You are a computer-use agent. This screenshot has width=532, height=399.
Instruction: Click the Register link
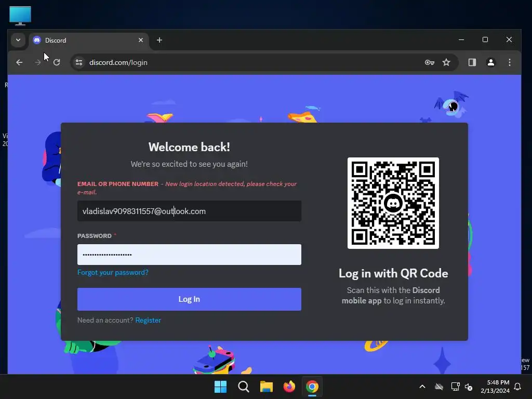click(148, 320)
